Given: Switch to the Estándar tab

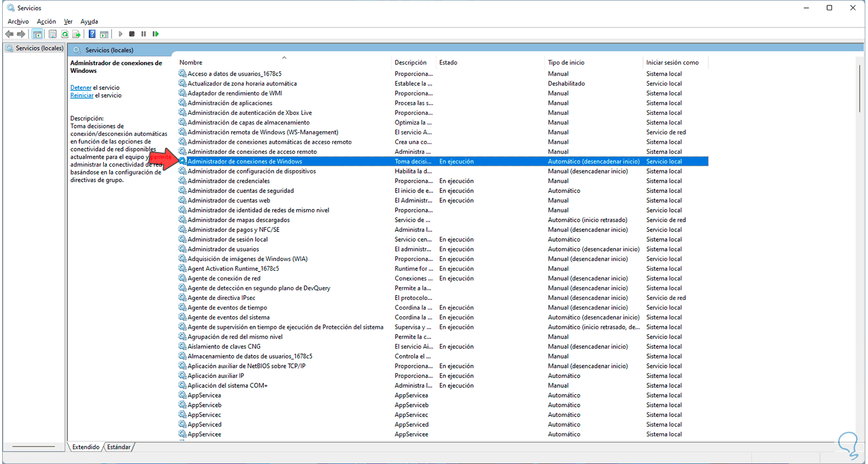Looking at the screenshot, I should (119, 447).
